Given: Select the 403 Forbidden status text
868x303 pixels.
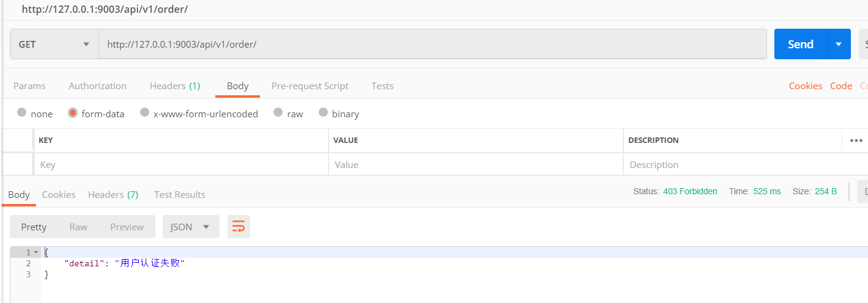Looking at the screenshot, I should (x=690, y=191).
